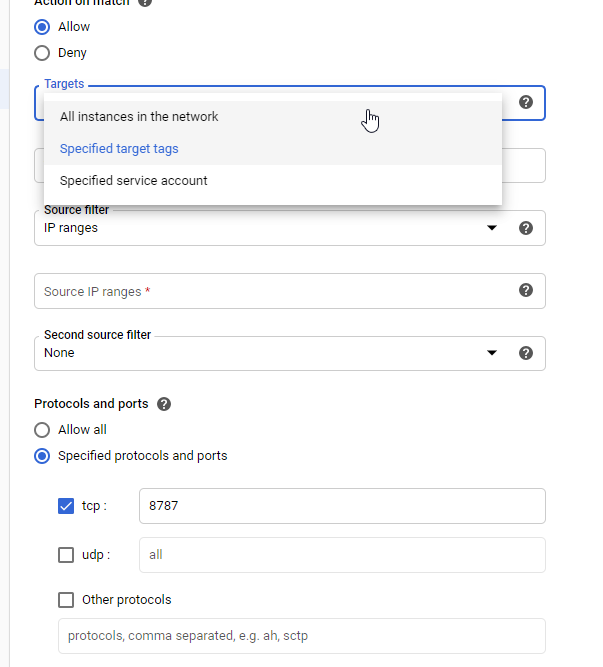Image resolution: width=603 pixels, height=667 pixels.
Task: Open help icon beside Targets field
Action: click(526, 102)
